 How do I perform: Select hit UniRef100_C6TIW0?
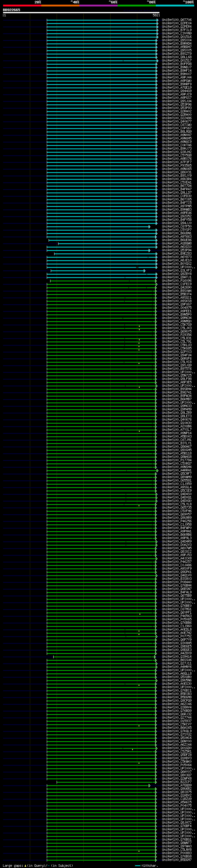tap(177, 125)
